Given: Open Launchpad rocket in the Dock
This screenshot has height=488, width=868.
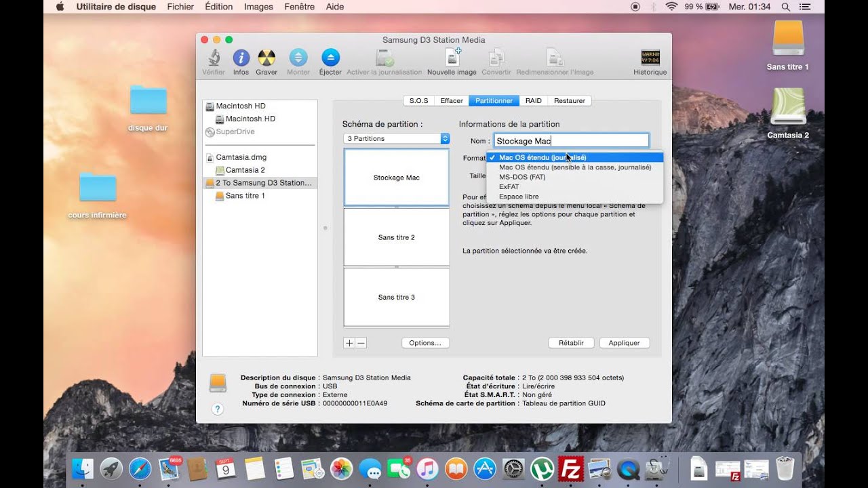Looking at the screenshot, I should [x=111, y=468].
